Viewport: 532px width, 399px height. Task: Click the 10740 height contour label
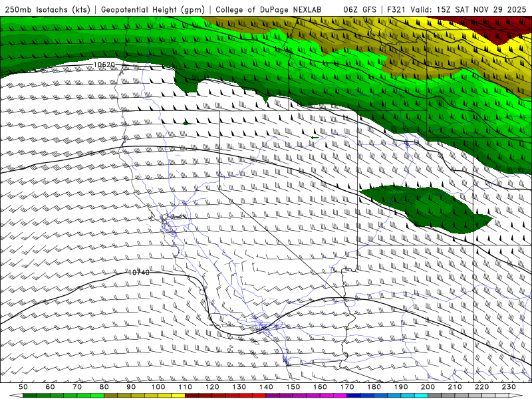[139, 273]
